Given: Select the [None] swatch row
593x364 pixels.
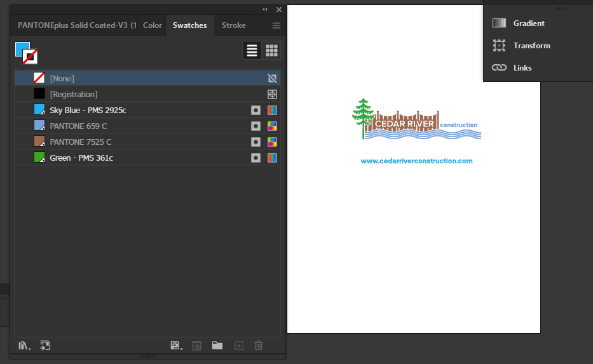Looking at the screenshot, I should pyautogui.click(x=147, y=78).
